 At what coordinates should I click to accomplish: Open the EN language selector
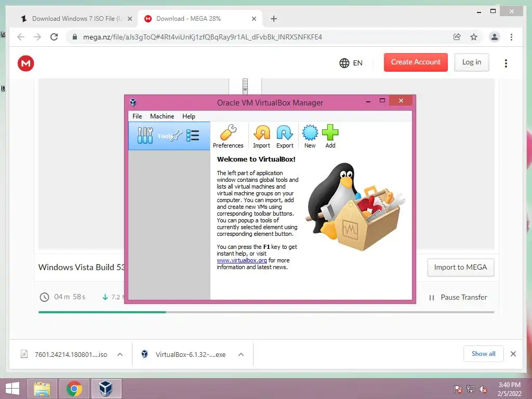[x=351, y=63]
